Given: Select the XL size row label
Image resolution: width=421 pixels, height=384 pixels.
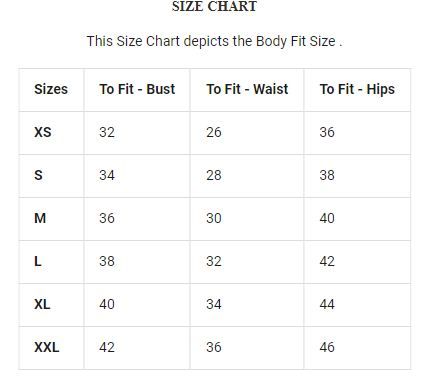Looking at the screenshot, I should [x=42, y=304].
